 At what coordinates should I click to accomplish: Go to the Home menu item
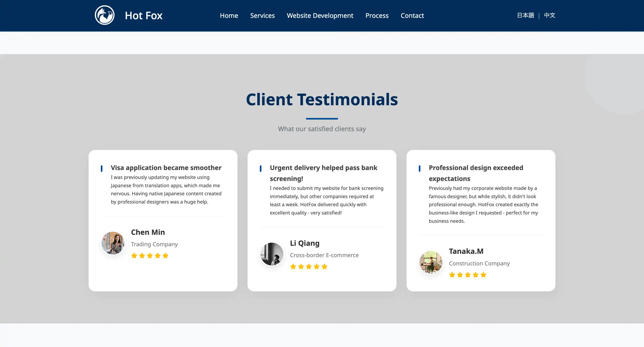click(x=229, y=15)
